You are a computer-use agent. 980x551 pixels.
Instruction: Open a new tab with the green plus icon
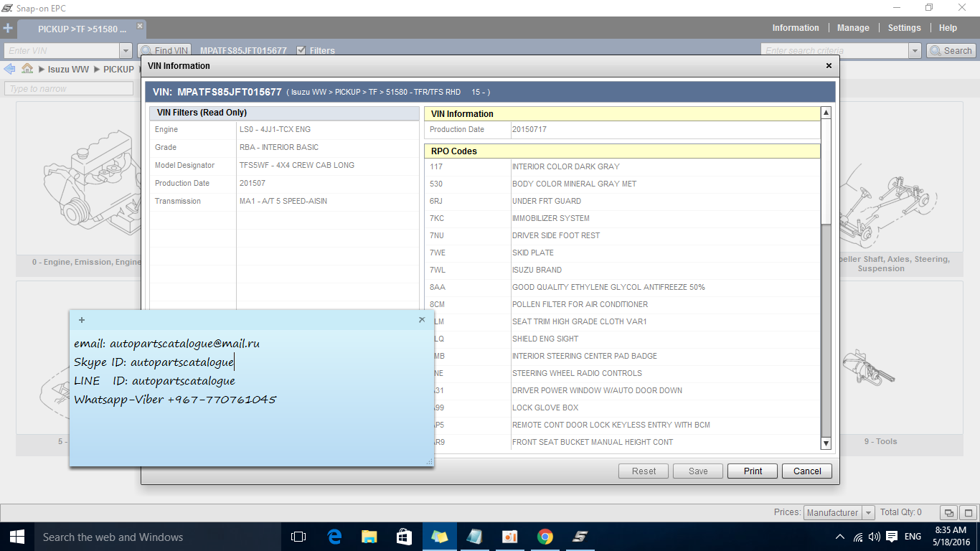8,29
